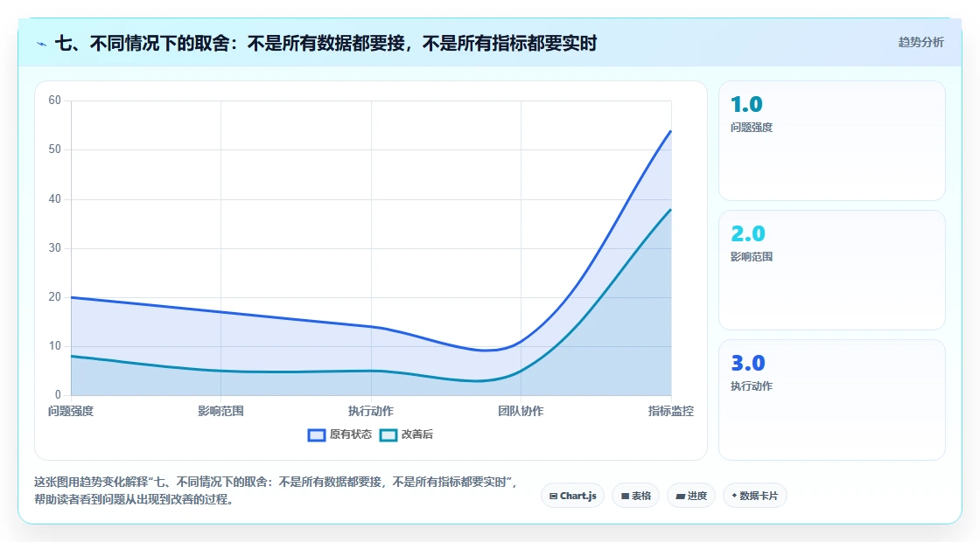Select the 进度 tag

pos(691,496)
